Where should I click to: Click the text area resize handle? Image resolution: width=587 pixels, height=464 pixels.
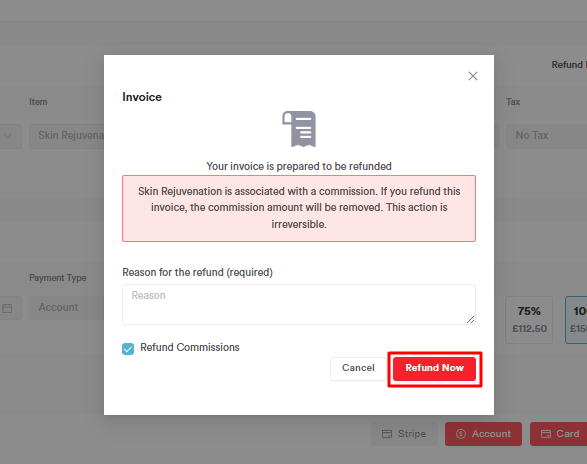[x=471, y=319]
